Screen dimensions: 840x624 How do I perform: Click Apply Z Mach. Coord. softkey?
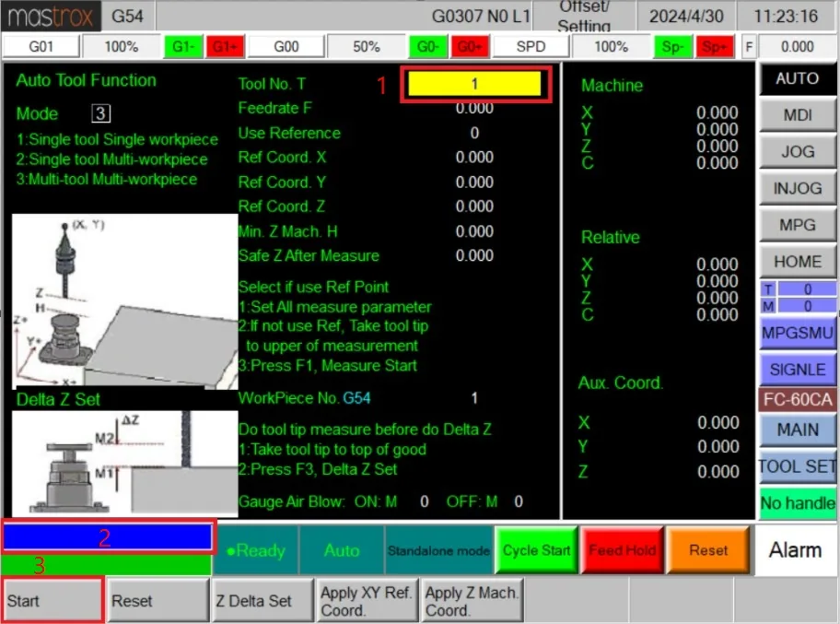pyautogui.click(x=472, y=600)
